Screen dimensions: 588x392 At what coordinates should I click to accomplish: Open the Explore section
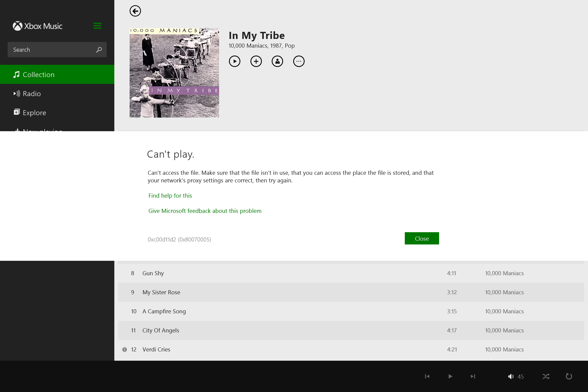(x=34, y=113)
